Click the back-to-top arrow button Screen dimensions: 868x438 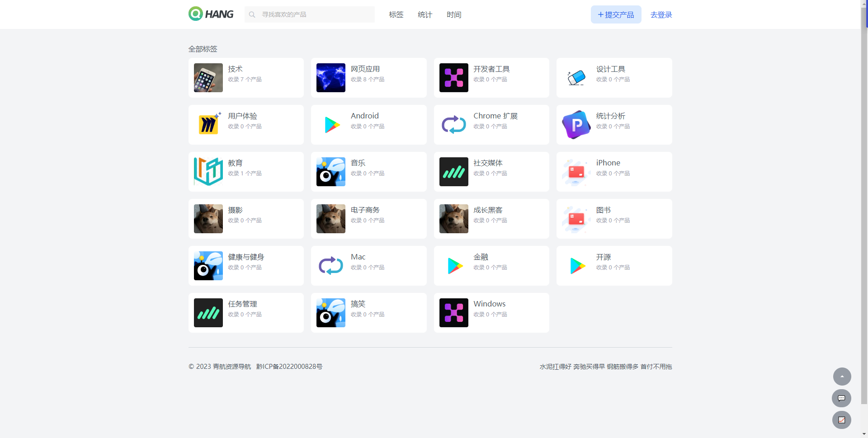[x=842, y=377]
